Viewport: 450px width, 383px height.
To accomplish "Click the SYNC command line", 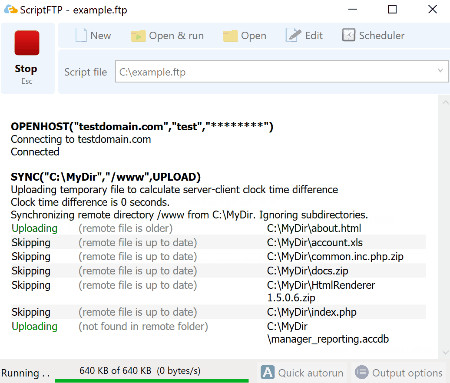I will coord(106,177).
